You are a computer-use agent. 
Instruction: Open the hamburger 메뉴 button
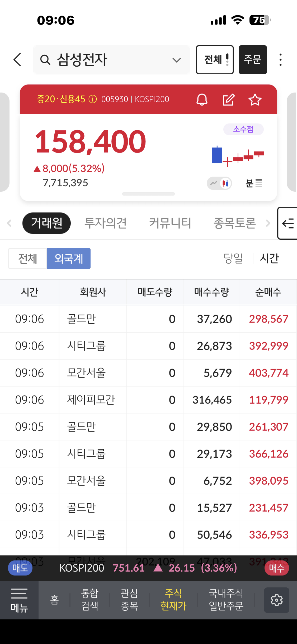pyautogui.click(x=19, y=600)
